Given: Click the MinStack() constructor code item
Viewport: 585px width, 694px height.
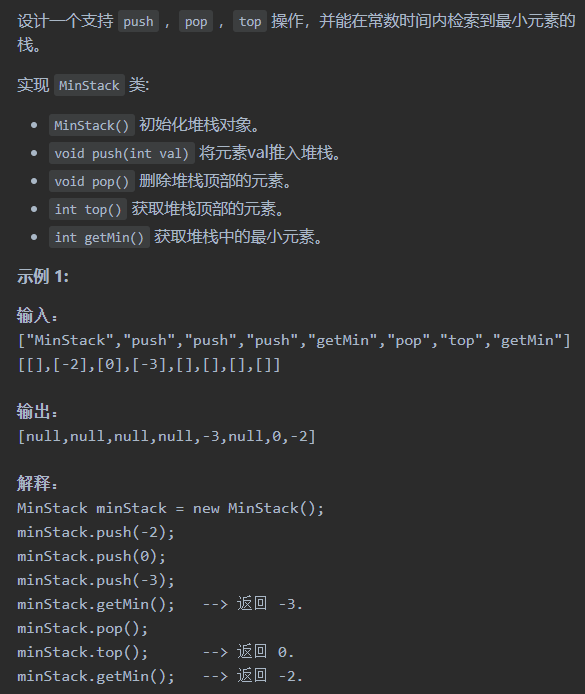Looking at the screenshot, I should click(x=92, y=126).
